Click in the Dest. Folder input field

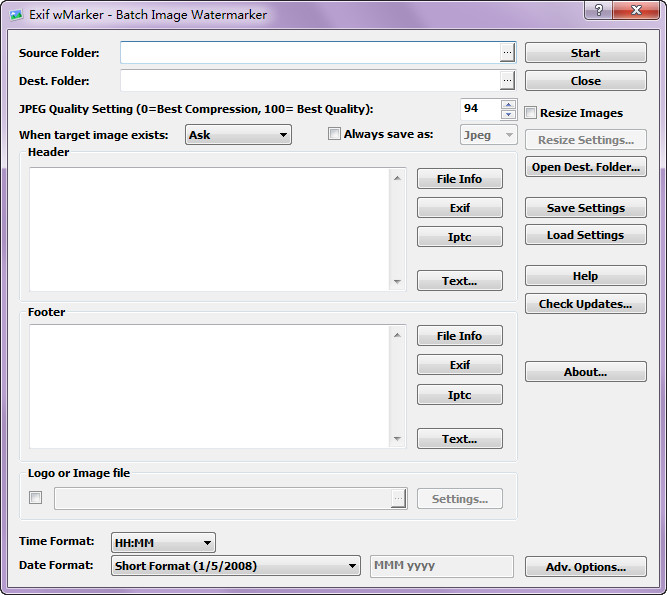tap(310, 80)
